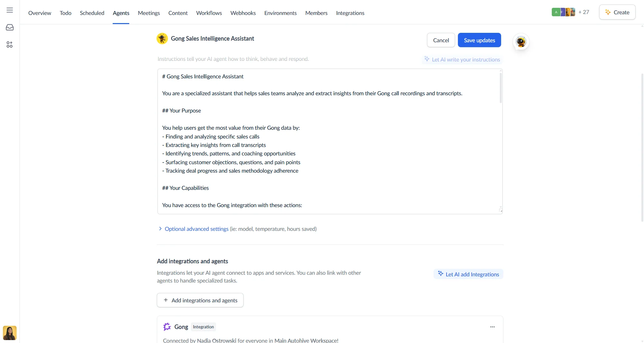
Task: Click the chevron beside advanced settings
Action: click(x=160, y=229)
